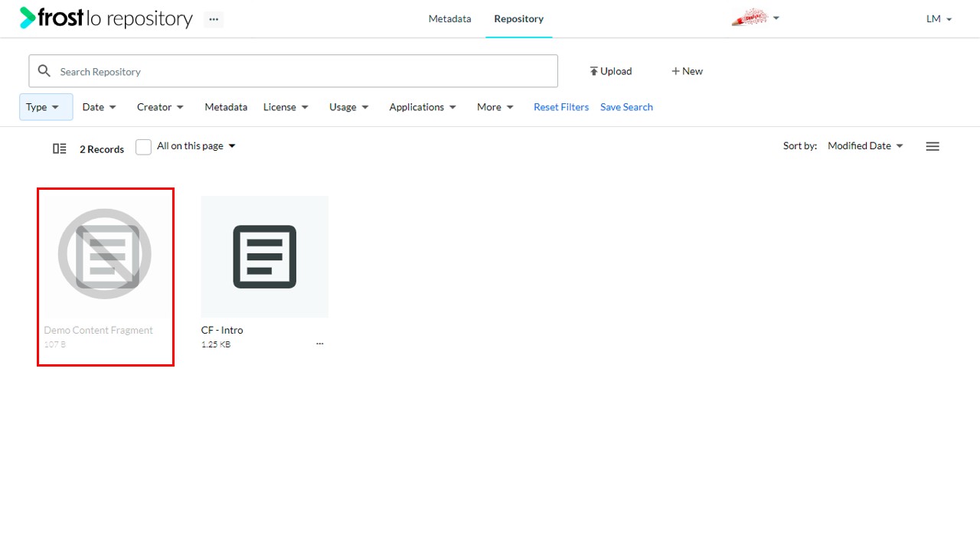Click the New plus icon
980x551 pixels.
pos(675,71)
